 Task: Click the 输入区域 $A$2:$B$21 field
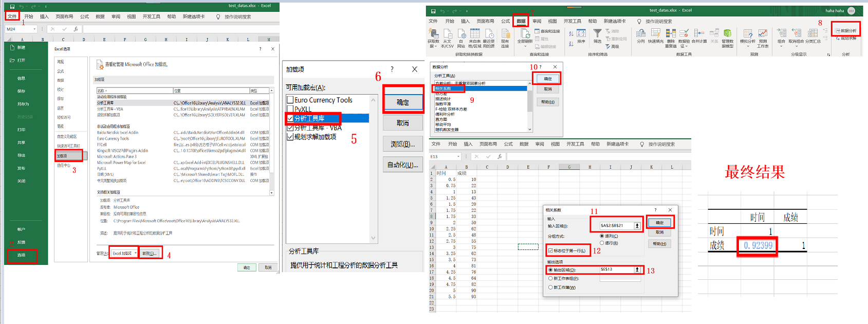pyautogui.click(x=616, y=225)
